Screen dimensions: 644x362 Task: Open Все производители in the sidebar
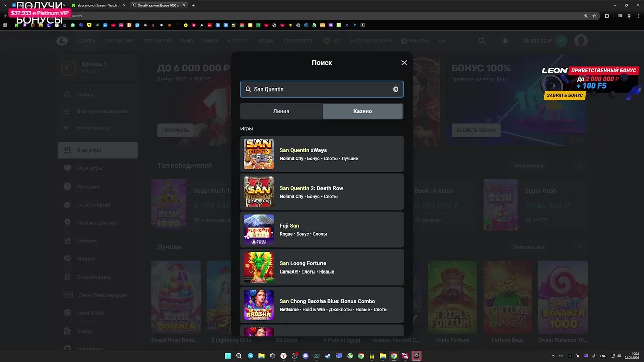point(98,111)
